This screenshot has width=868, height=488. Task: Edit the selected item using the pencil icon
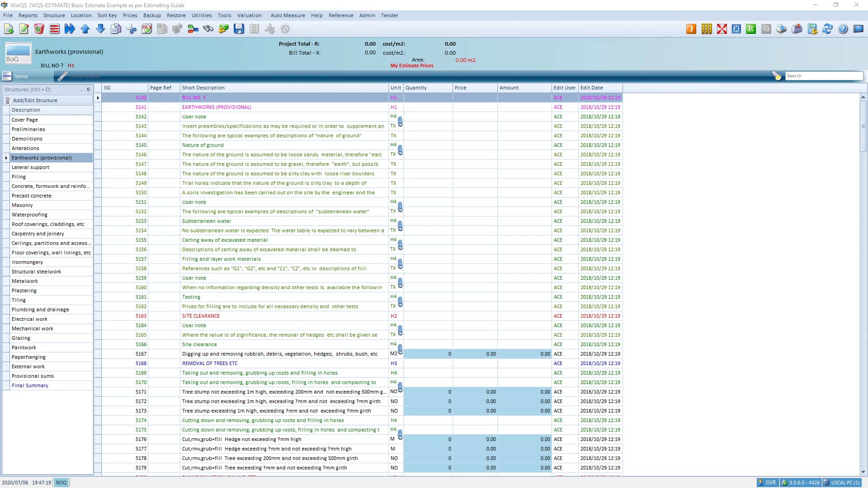24,28
